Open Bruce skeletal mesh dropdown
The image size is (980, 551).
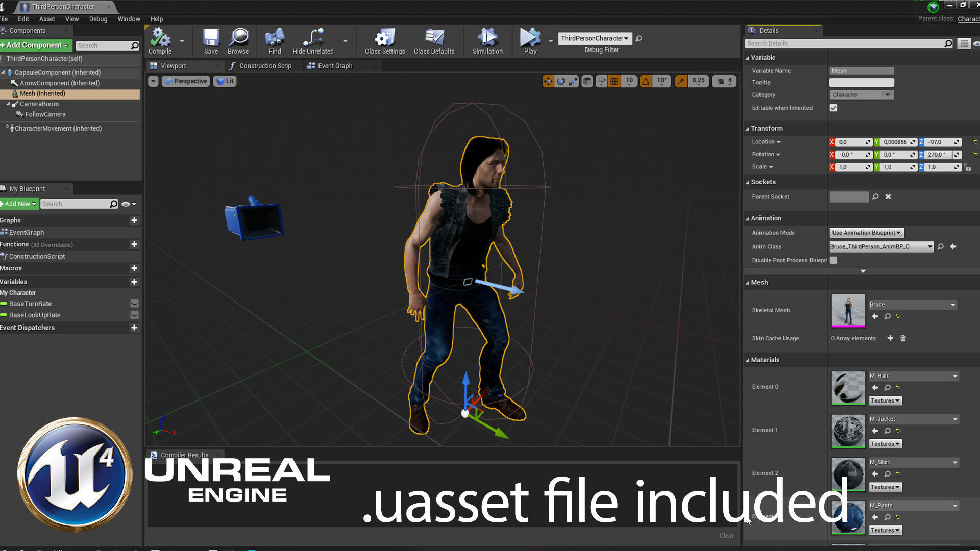tap(913, 305)
